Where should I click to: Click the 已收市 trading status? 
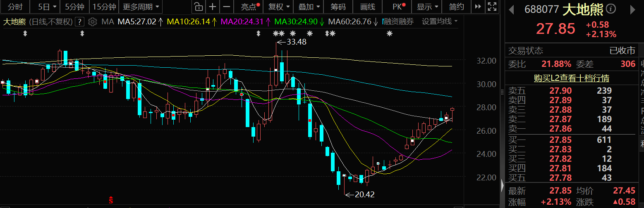pos(623,51)
